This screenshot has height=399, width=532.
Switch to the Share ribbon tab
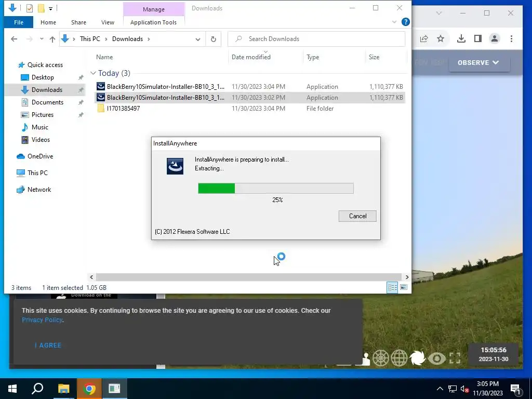click(78, 22)
